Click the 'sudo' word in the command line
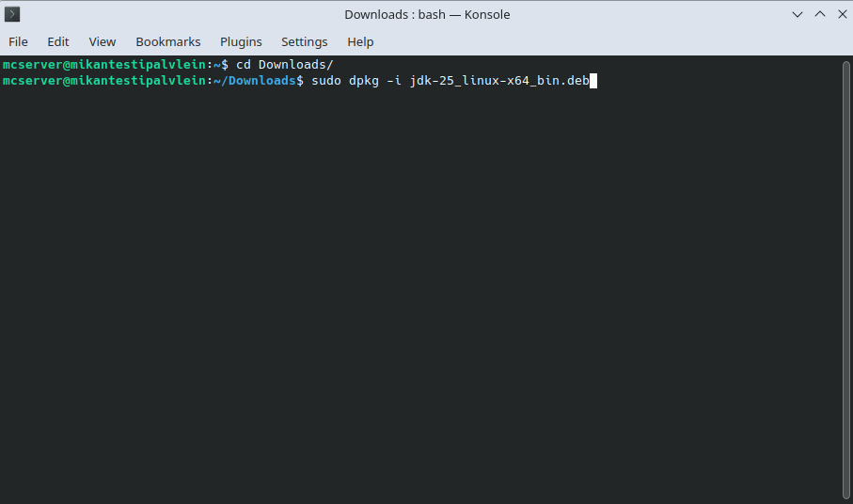Image resolution: width=853 pixels, height=504 pixels. [x=326, y=81]
